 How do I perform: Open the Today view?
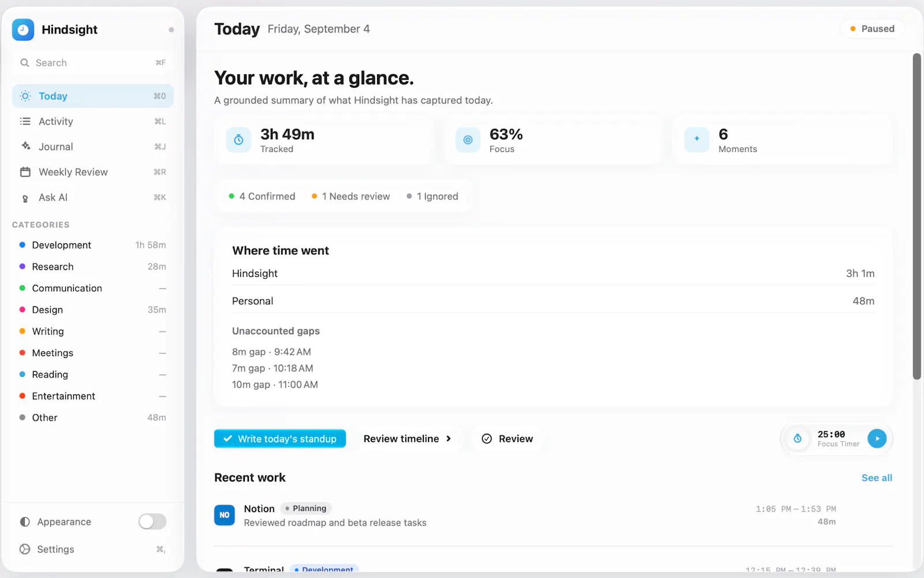(93, 96)
